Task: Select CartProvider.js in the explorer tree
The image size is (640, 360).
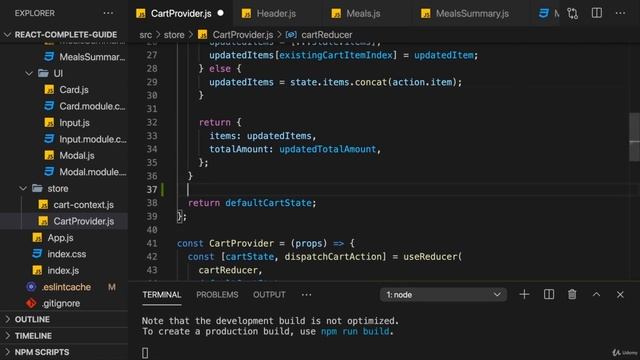Action: click(x=84, y=221)
